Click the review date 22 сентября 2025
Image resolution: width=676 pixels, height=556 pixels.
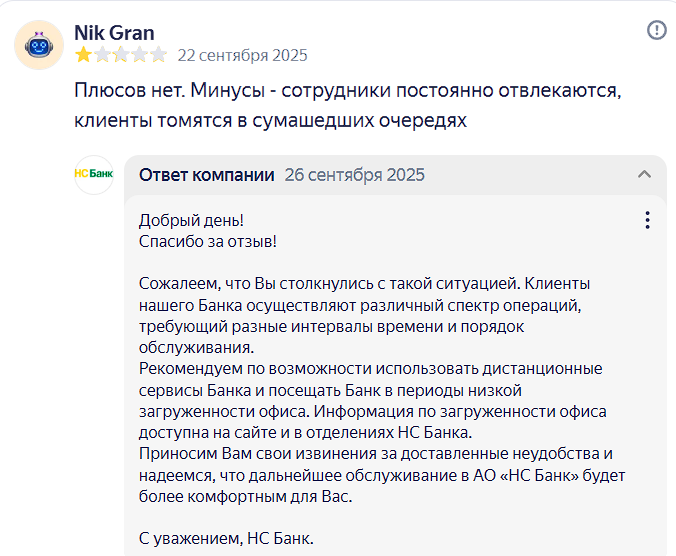(x=242, y=56)
